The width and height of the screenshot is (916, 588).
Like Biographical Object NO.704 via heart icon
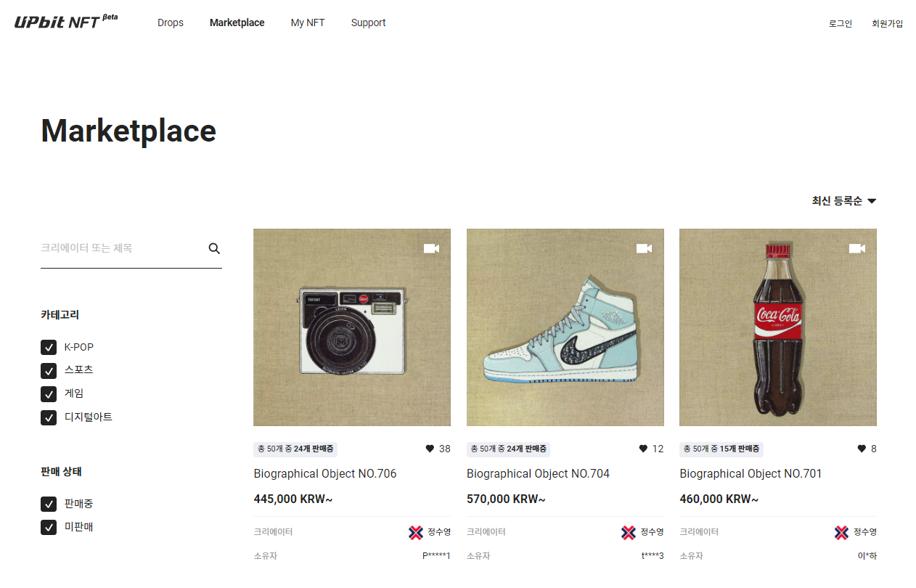pos(643,449)
